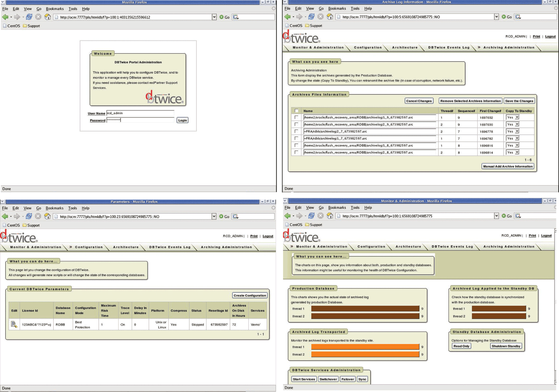Click the Back arrow in the login window
This screenshot has width=559, height=392.
point(5,17)
